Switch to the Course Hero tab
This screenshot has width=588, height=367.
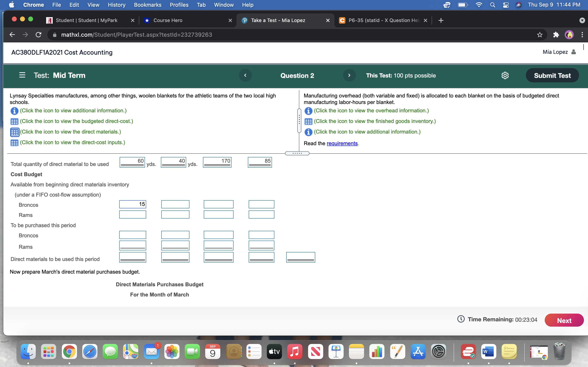click(x=168, y=20)
